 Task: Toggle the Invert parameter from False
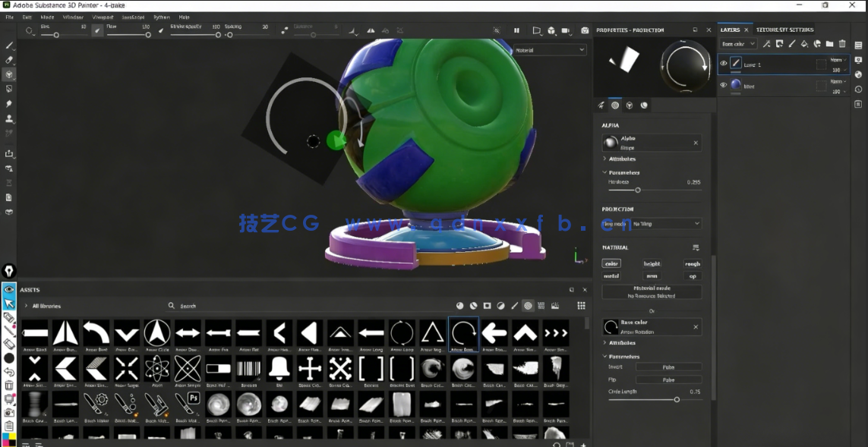pos(668,367)
